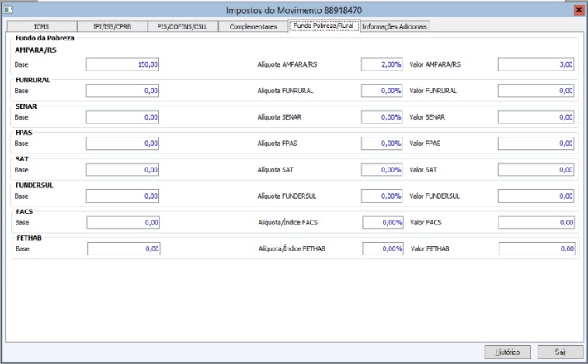This screenshot has width=588, height=364.
Task: Click the Alíquota AMPARA/RS field
Action: [x=381, y=64]
